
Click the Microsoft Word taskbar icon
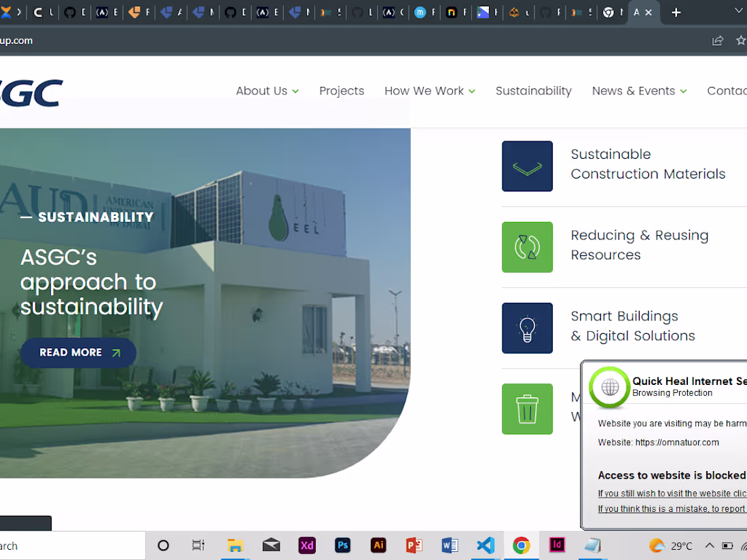coord(450,545)
